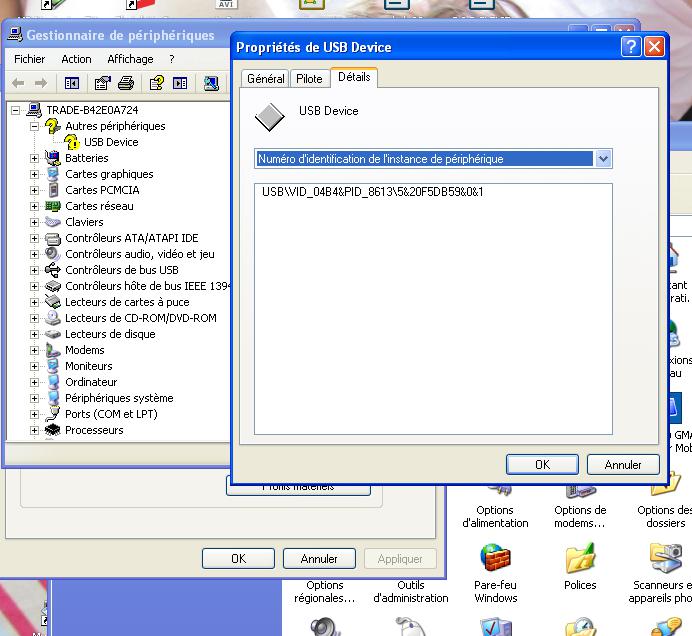Screen dimensions: 692x636
Task: Select the Moniteurs tree item
Action: [x=89, y=366]
